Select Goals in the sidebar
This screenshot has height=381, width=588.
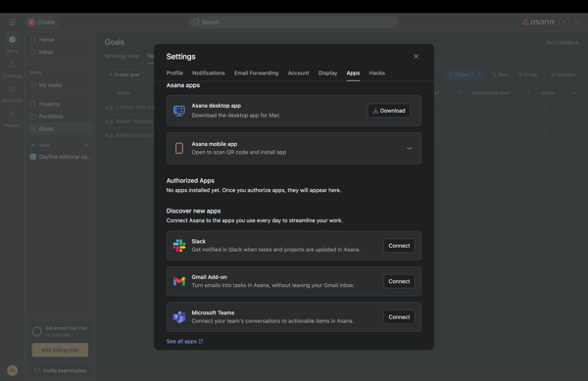tap(60, 128)
